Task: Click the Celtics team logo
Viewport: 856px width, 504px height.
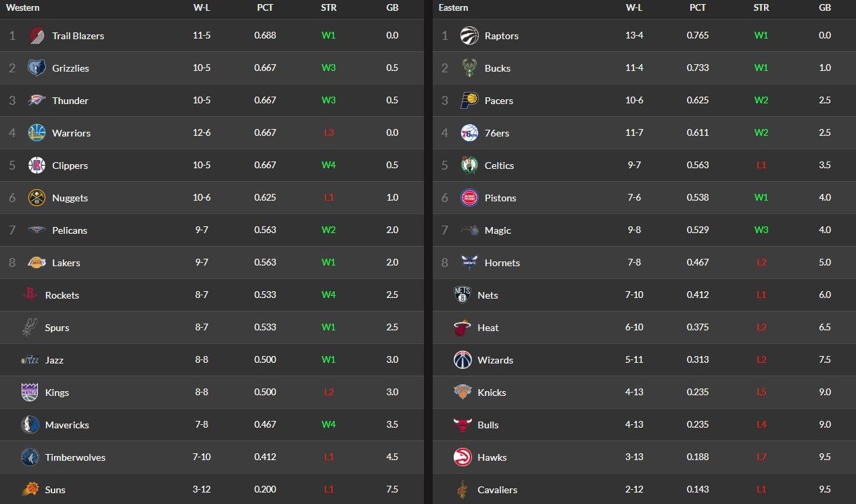Action: pos(469,166)
